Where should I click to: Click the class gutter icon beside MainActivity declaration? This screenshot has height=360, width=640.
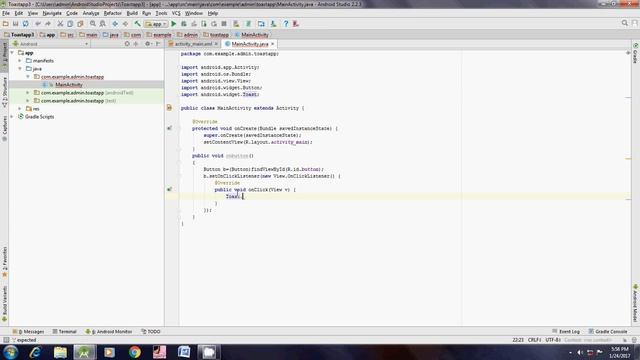169,108
